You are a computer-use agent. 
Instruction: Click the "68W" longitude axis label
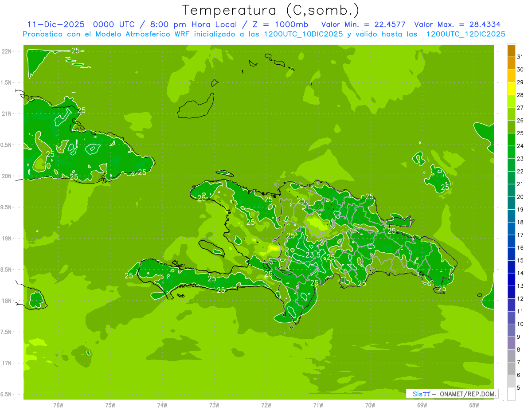474,405
